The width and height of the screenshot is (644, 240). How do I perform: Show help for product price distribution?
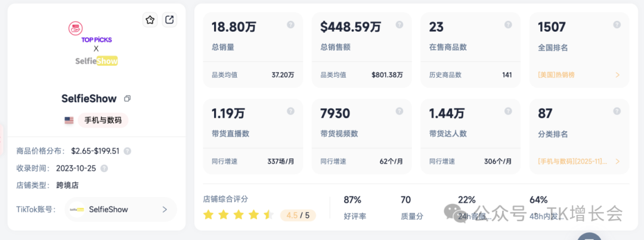pyautogui.click(x=127, y=151)
